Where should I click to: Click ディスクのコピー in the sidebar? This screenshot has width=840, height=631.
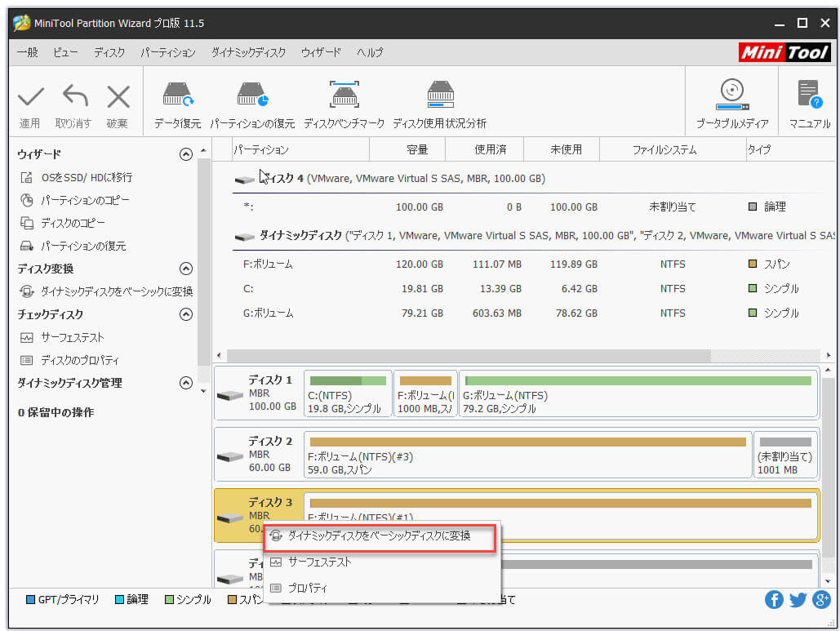[x=73, y=223]
